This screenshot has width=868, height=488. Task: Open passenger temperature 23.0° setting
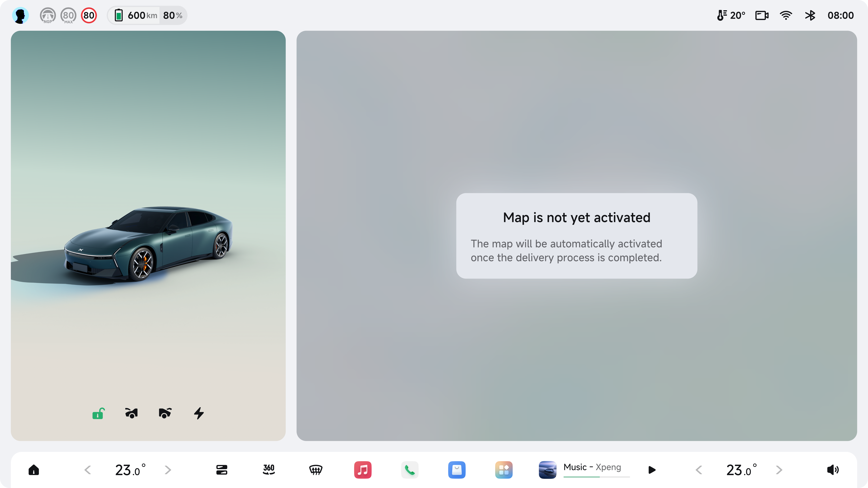[741, 470]
